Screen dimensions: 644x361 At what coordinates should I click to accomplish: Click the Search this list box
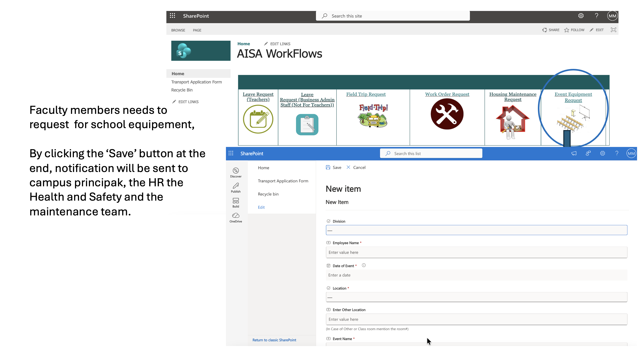(x=431, y=153)
